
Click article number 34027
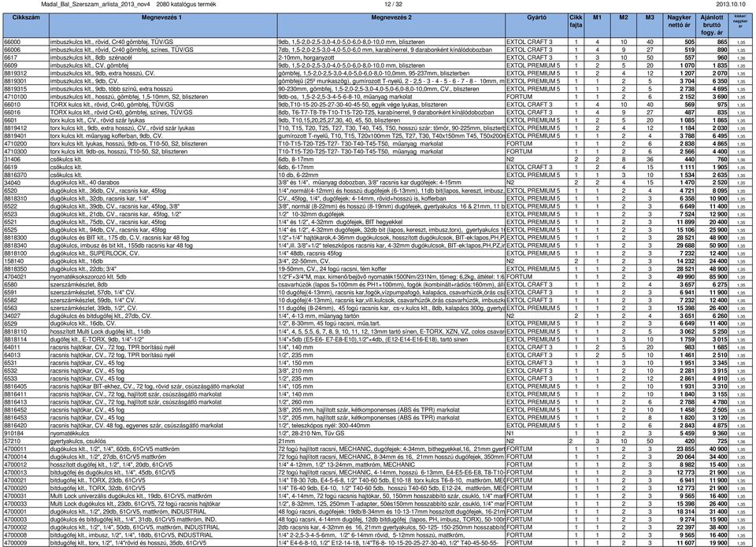[13, 316]
